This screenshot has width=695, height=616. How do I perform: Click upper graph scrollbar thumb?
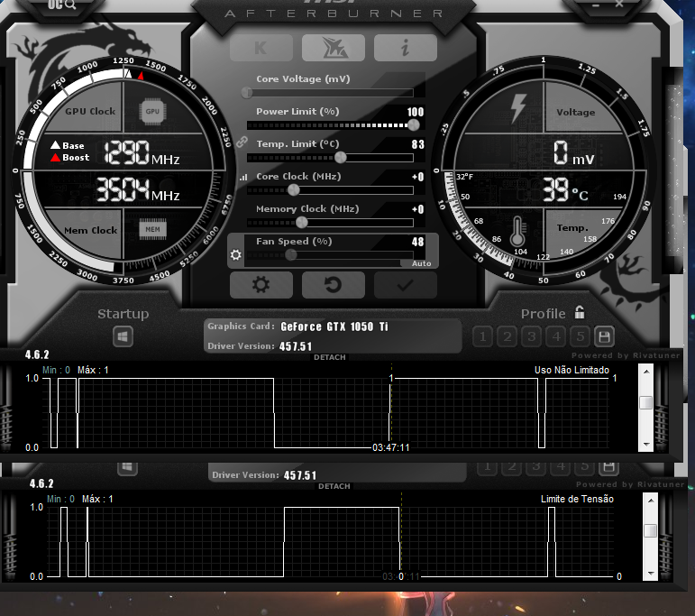point(646,402)
